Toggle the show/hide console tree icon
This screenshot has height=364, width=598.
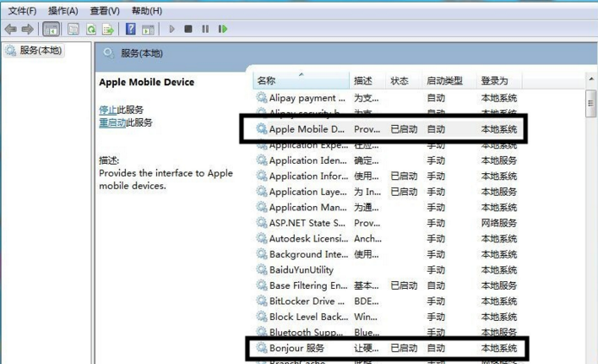[52, 29]
